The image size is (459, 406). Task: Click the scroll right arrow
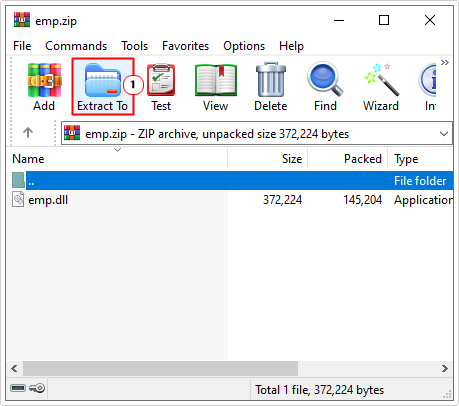pyautogui.click(x=445, y=368)
